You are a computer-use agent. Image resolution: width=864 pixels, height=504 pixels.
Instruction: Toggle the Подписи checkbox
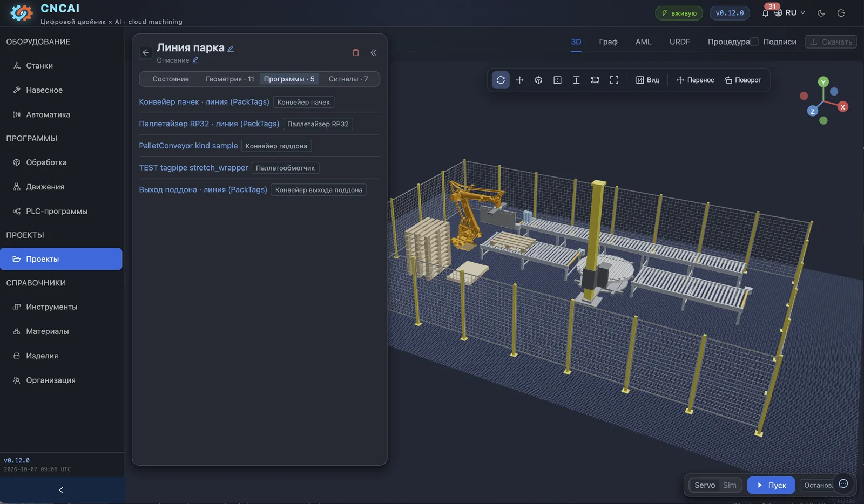pos(755,42)
